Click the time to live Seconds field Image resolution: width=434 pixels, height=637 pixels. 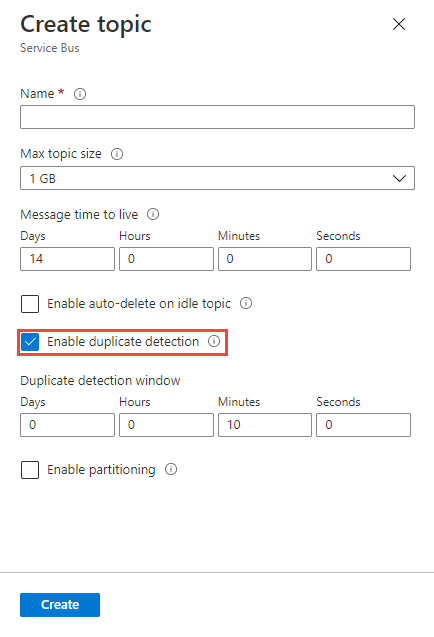[x=363, y=259]
